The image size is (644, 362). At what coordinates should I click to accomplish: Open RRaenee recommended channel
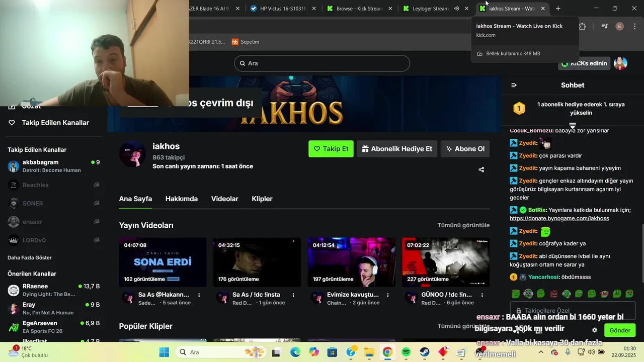(53, 290)
